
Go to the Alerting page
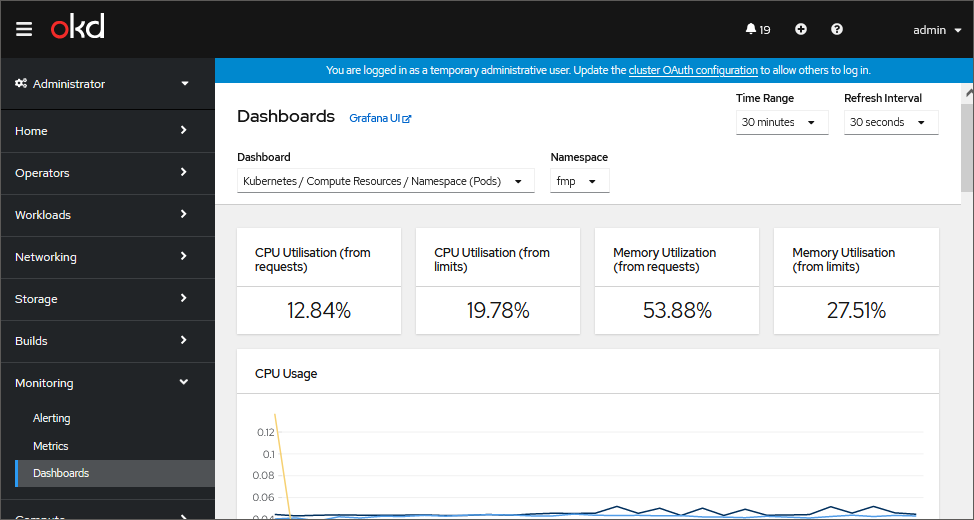(52, 418)
